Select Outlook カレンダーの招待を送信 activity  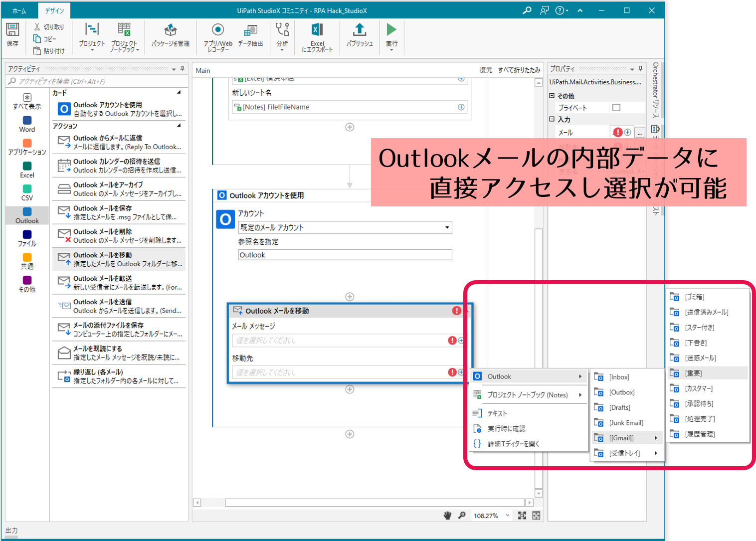pyautogui.click(x=119, y=166)
